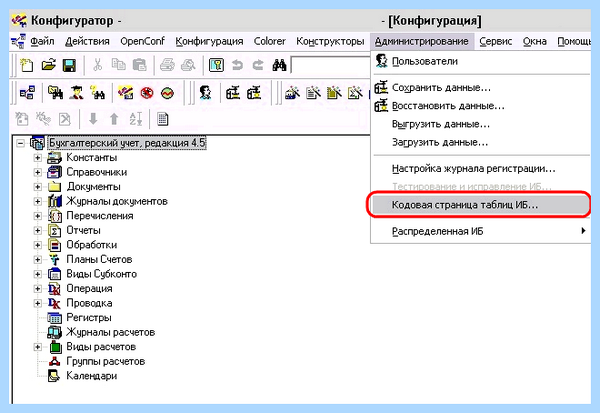Collapse the Бухгалтерский учет root node
This screenshot has height=413, width=600.
pyautogui.click(x=20, y=143)
